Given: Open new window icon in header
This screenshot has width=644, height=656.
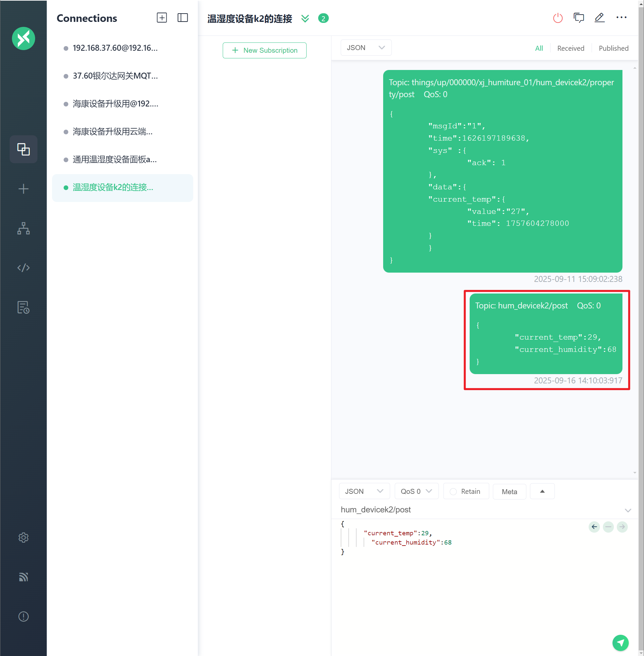Looking at the screenshot, I should tap(579, 18).
